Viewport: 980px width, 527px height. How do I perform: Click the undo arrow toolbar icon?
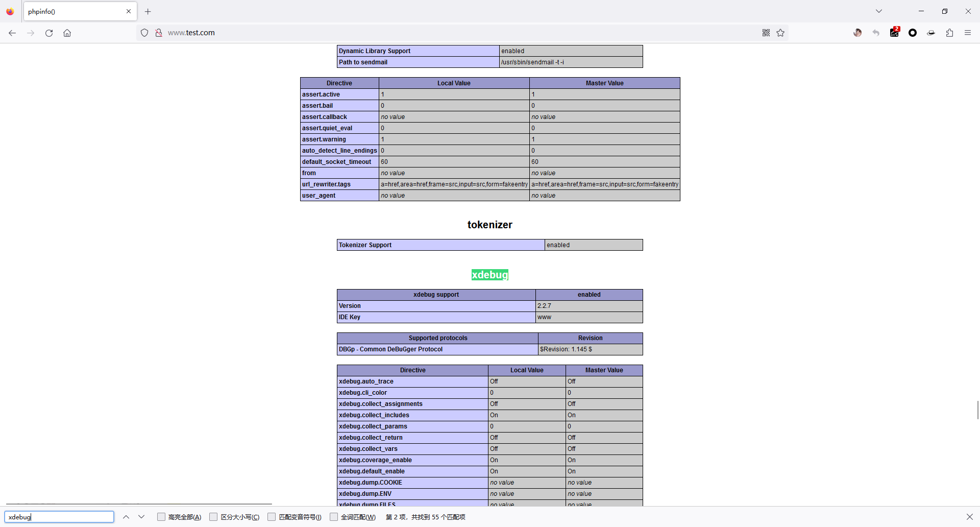[x=876, y=33]
